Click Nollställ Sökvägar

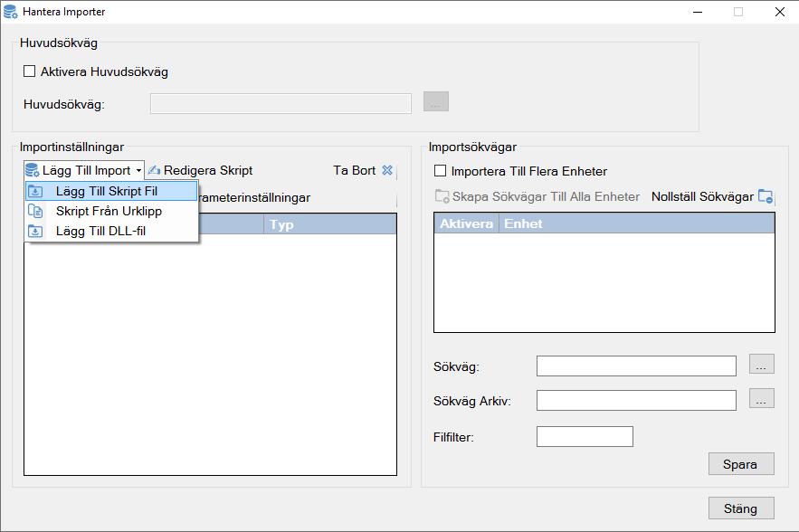(712, 196)
